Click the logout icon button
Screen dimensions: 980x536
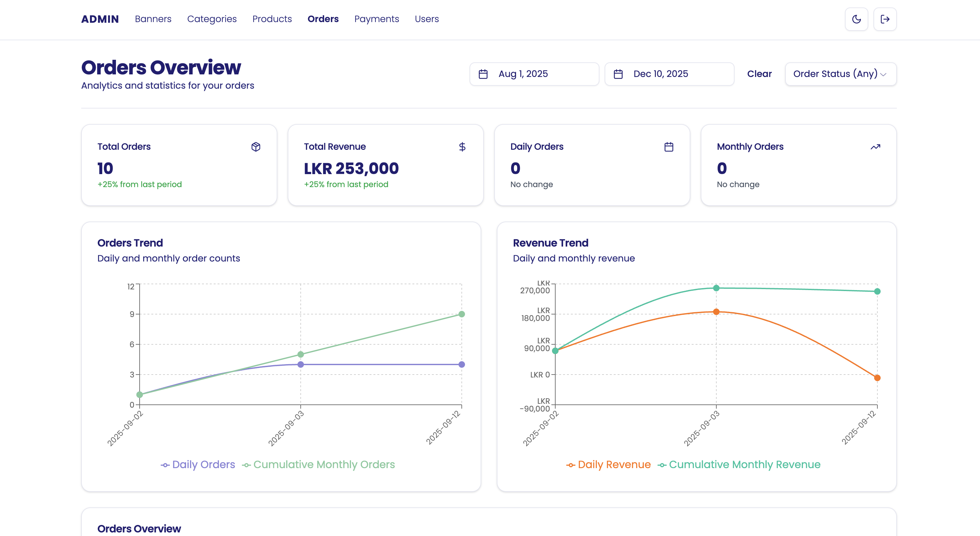pos(885,19)
